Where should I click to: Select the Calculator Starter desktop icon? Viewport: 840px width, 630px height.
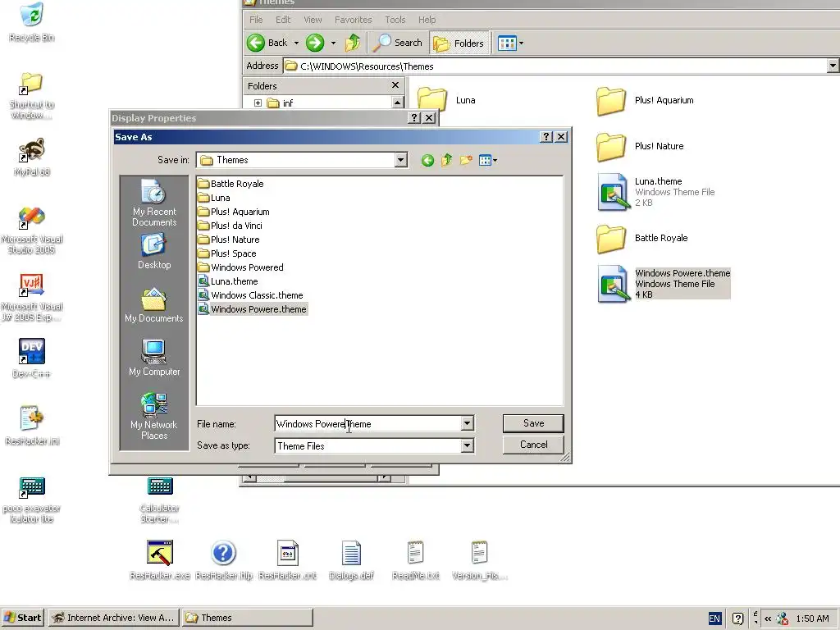[160, 500]
